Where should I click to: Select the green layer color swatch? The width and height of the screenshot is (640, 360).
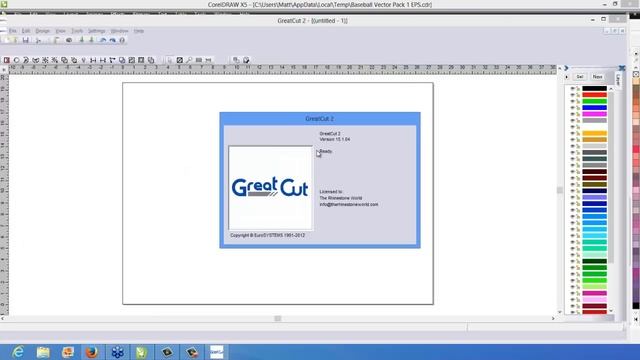594,101
